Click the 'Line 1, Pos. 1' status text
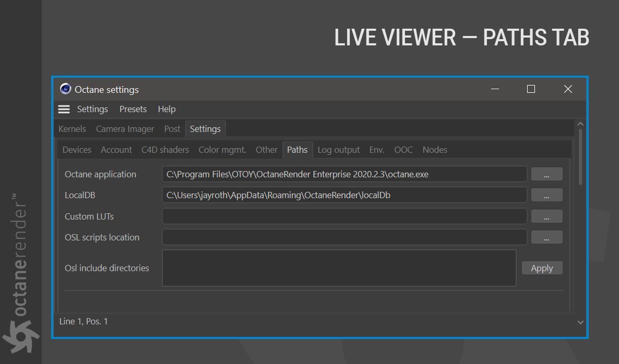Image resolution: width=619 pixels, height=364 pixels. tap(84, 321)
